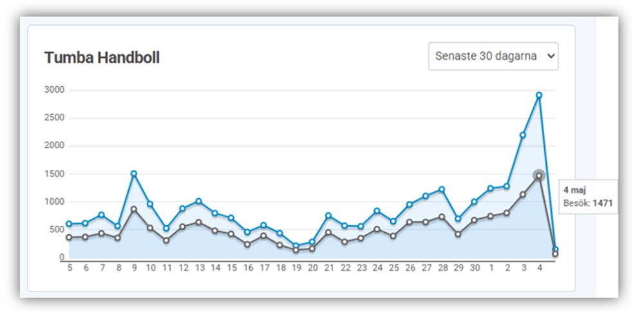Screen dimensions: 644x316
Task: Click the grey data point at day 21
Action: click(328, 232)
